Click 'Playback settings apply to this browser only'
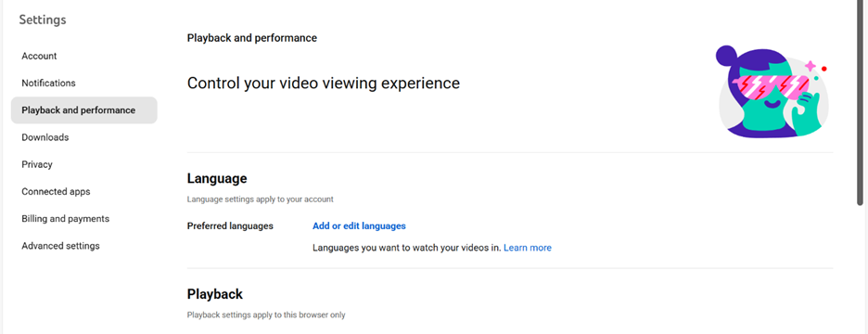 click(266, 315)
